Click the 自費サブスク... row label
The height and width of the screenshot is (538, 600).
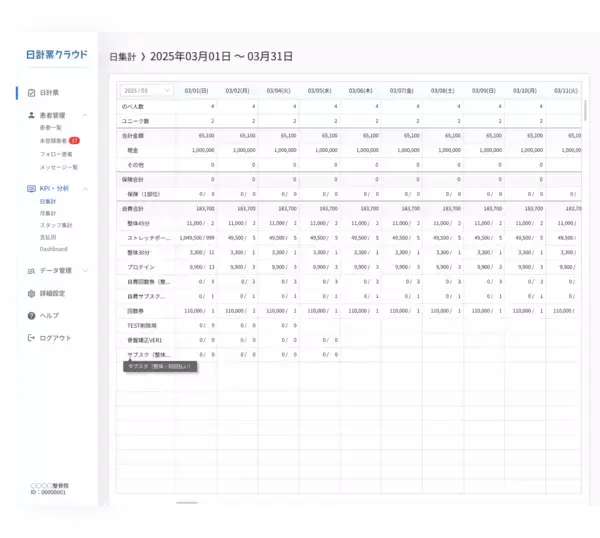click(x=146, y=296)
